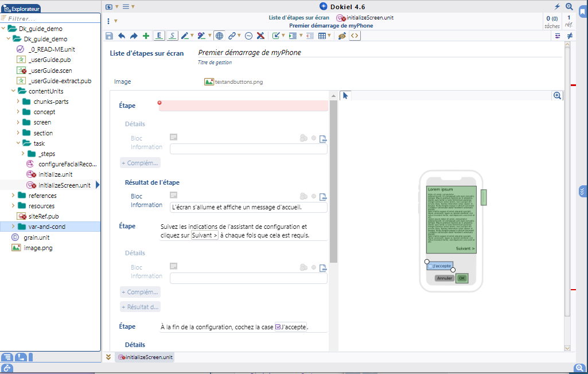The image size is (588, 374).
Task: Click the not-equal differences icon
Action: [570, 36]
